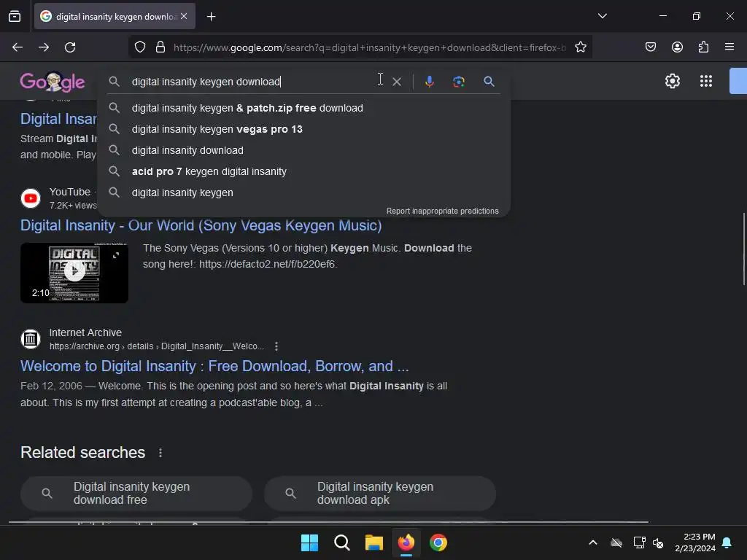Go forward one page
The width and height of the screenshot is (747, 560).
point(44,47)
